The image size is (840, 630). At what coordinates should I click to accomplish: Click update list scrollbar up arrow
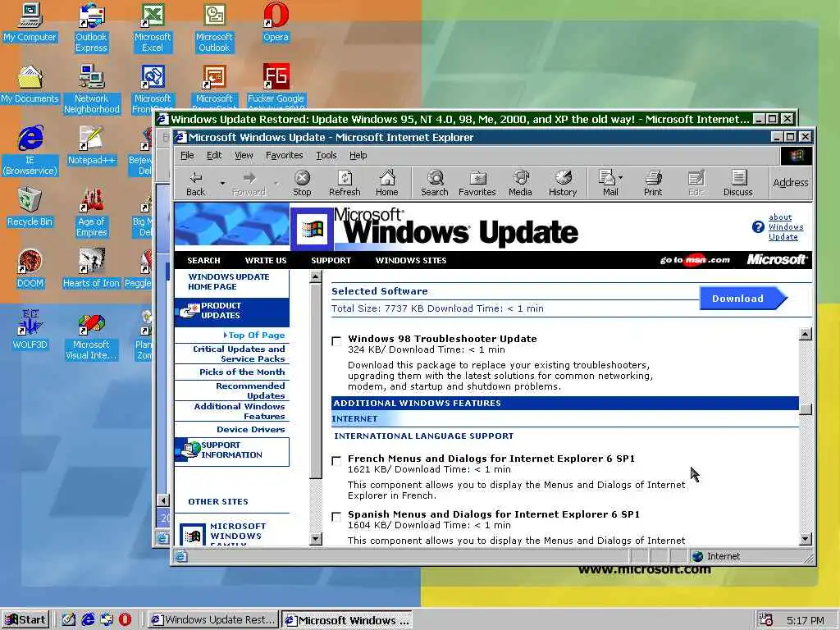tap(806, 335)
